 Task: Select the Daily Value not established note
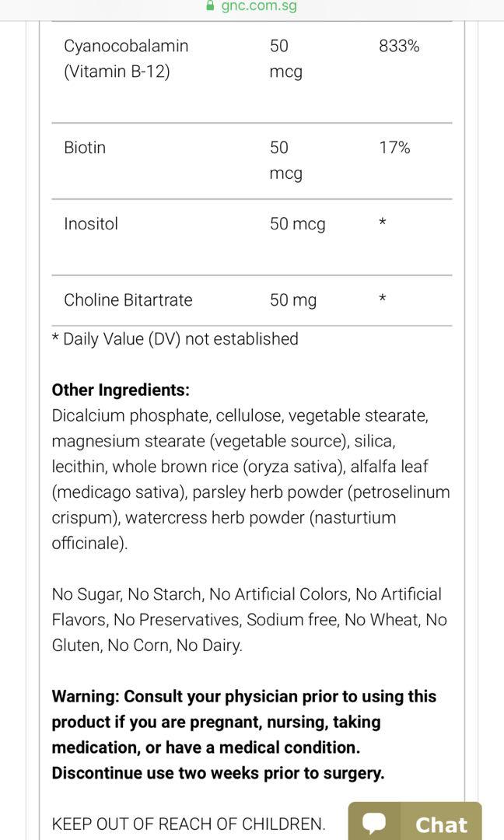tap(174, 338)
